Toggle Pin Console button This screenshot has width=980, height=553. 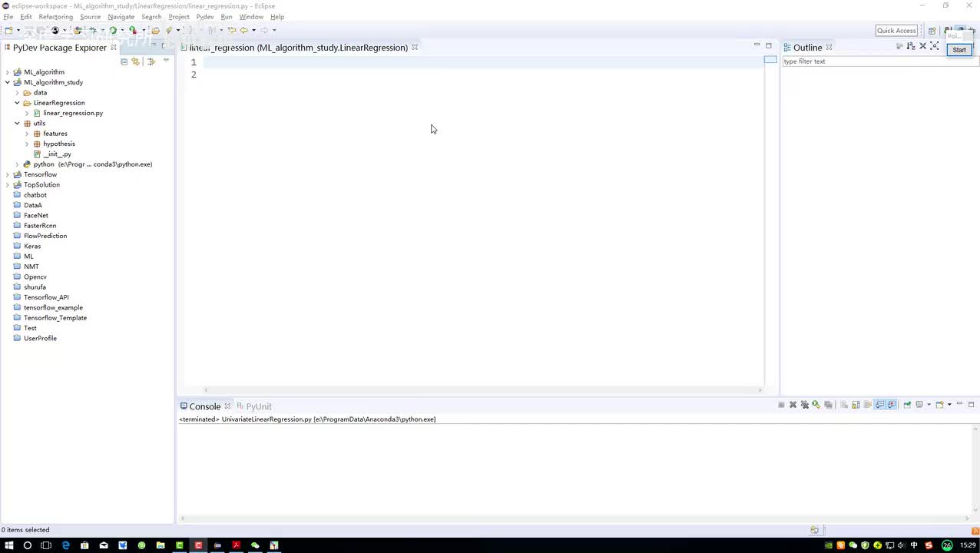pos(907,405)
